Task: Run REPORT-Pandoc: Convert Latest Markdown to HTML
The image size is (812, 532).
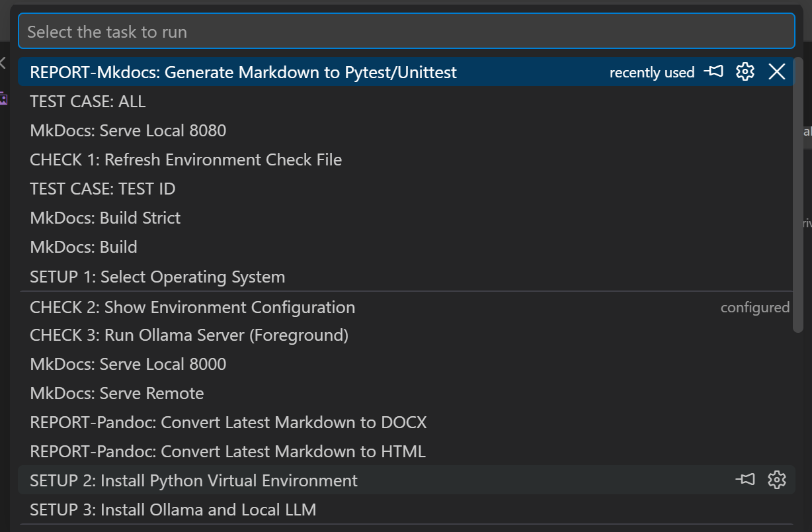Action: click(x=406, y=451)
